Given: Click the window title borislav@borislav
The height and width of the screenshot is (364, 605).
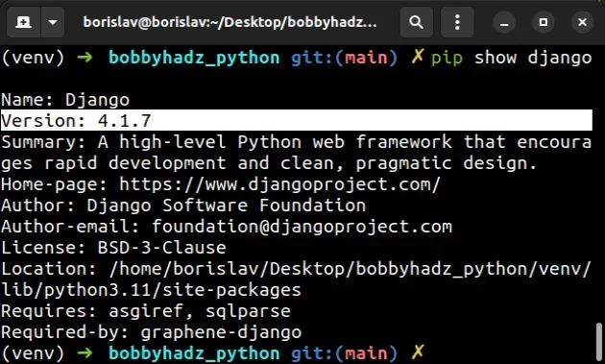Looking at the screenshot, I should tap(230, 22).
